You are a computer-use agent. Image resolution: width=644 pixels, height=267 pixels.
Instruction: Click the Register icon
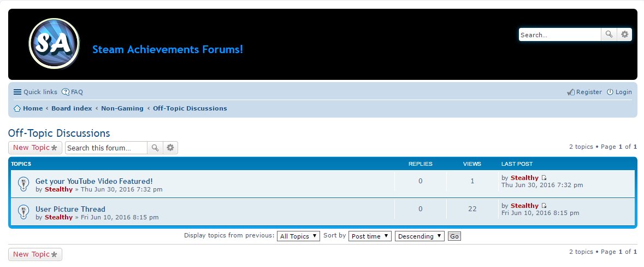(x=570, y=92)
